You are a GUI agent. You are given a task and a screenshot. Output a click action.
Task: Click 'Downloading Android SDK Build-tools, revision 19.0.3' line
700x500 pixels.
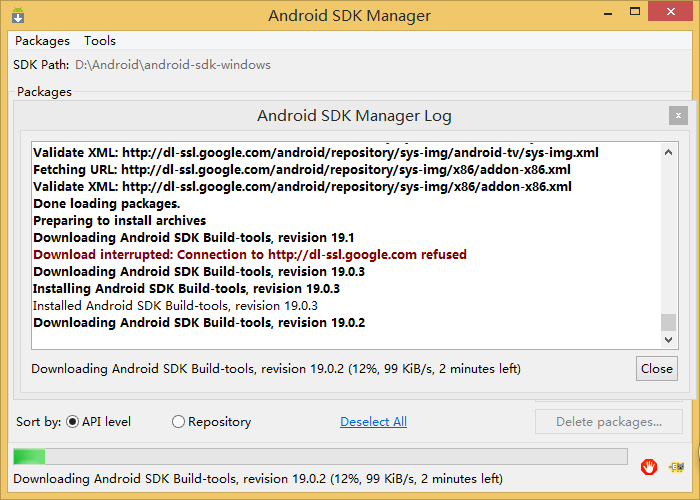[x=199, y=271]
